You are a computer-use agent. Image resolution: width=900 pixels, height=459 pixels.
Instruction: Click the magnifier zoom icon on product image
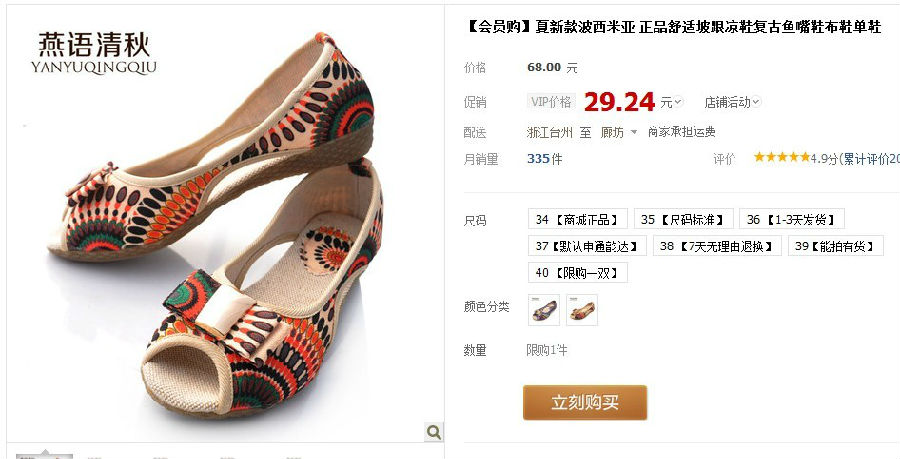pos(434,431)
